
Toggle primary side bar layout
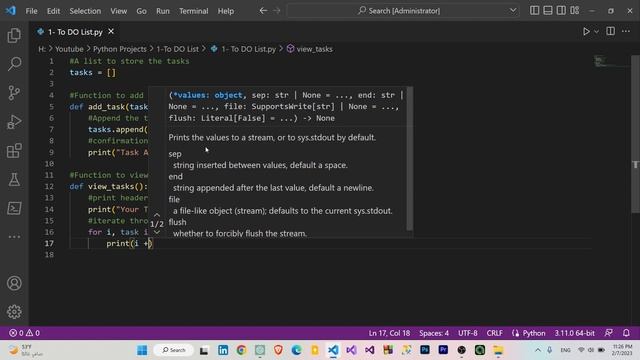(x=534, y=11)
